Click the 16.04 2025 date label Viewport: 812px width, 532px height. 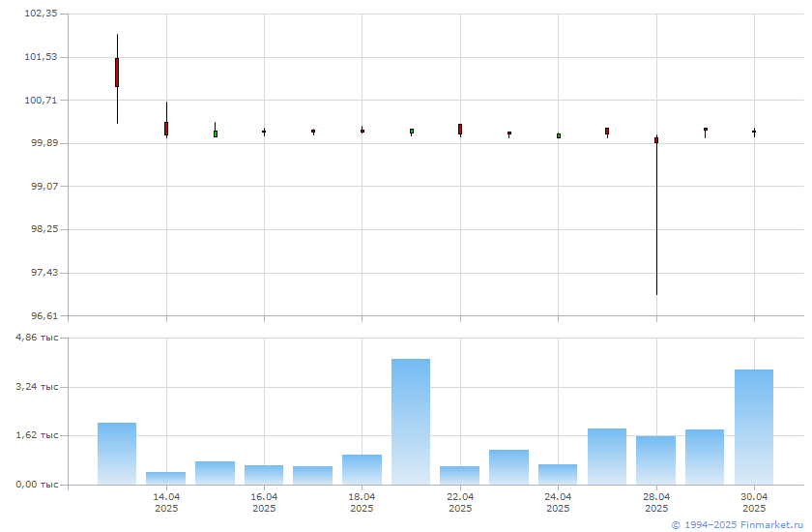click(x=264, y=502)
